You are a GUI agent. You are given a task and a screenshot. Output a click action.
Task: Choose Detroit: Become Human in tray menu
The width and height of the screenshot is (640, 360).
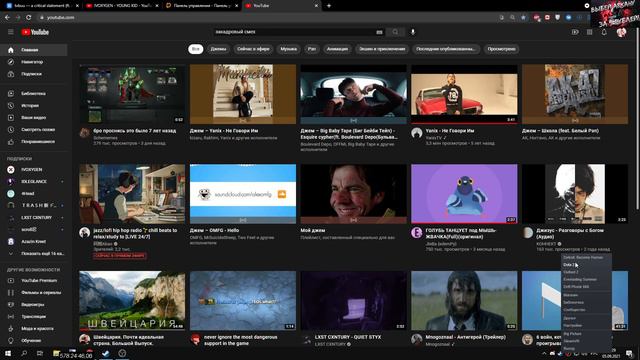[x=587, y=258]
